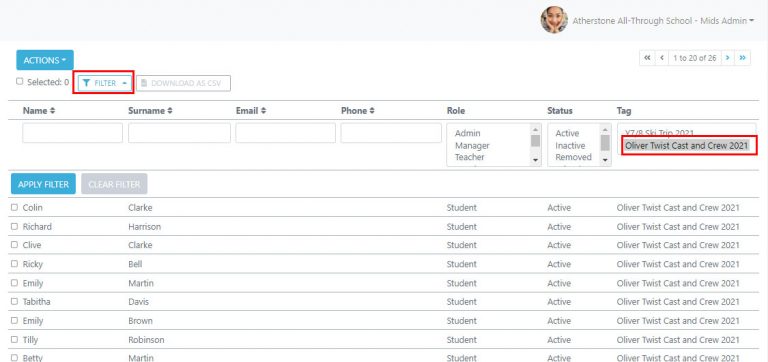Click the name Clive in the table

click(32, 245)
